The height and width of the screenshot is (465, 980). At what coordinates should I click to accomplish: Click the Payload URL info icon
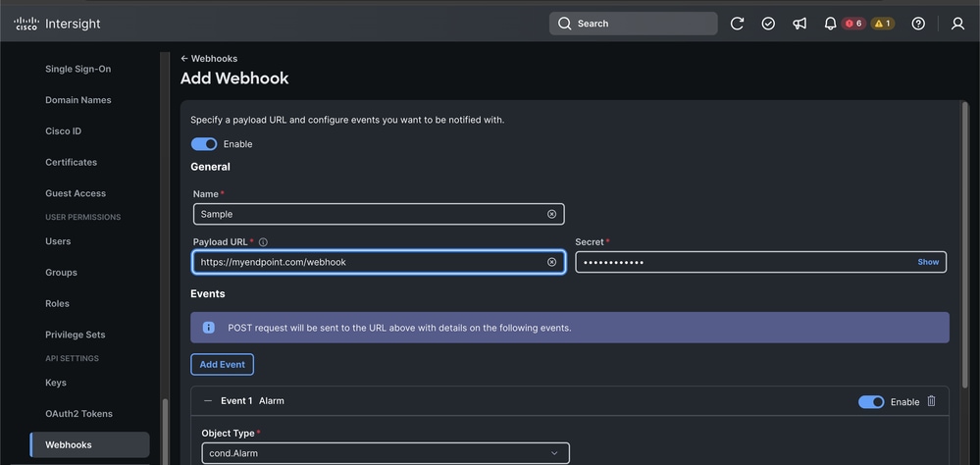[263, 242]
